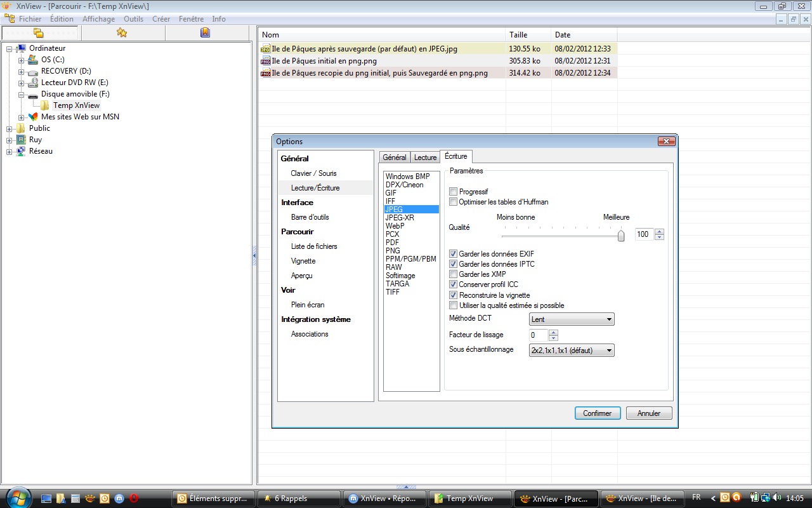Open the Folders tree tab icon
This screenshot has width=812, height=508.
pyautogui.click(x=38, y=33)
